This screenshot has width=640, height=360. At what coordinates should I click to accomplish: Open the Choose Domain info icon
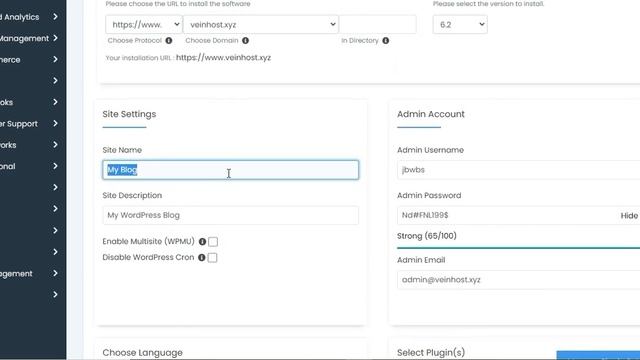(245, 40)
